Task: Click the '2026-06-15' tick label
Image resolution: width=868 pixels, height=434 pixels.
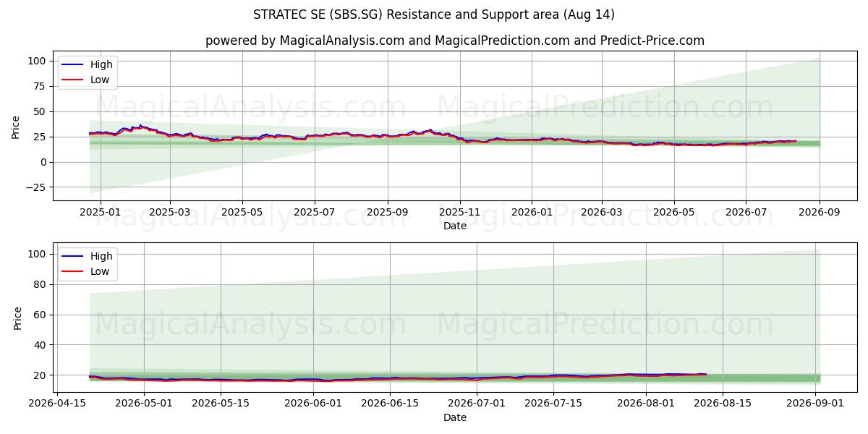Action: tap(390, 404)
